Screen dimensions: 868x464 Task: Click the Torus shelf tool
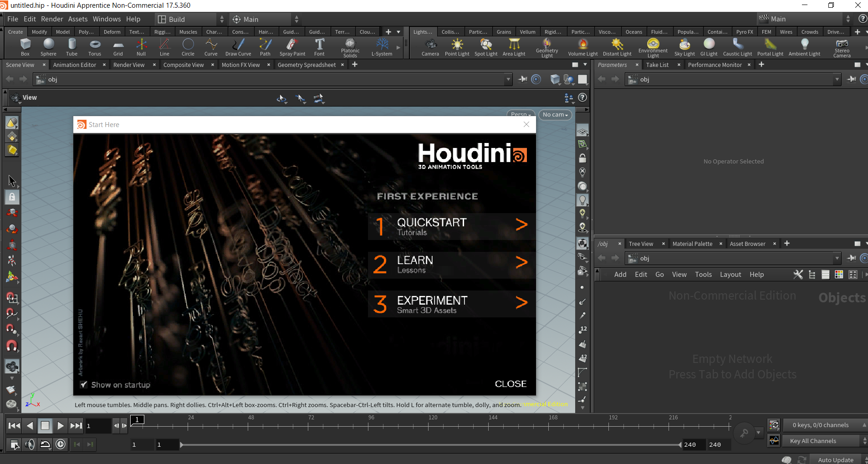tap(95, 47)
